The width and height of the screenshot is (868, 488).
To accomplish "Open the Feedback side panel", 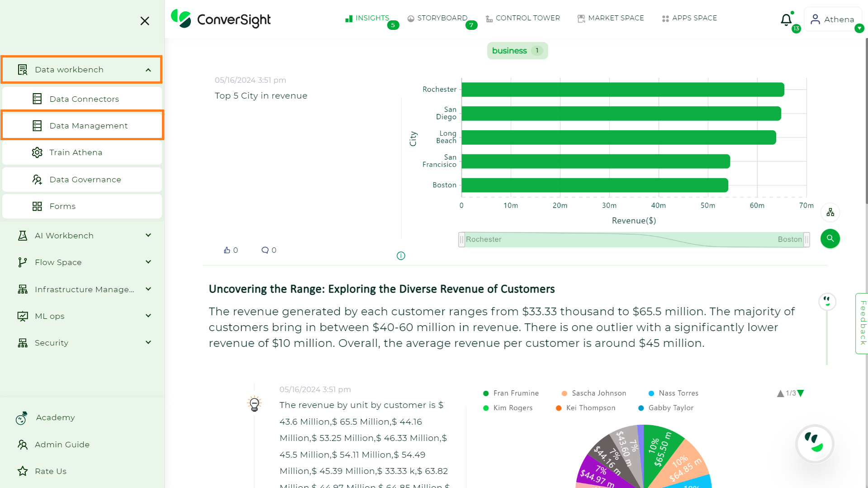I will pyautogui.click(x=862, y=324).
